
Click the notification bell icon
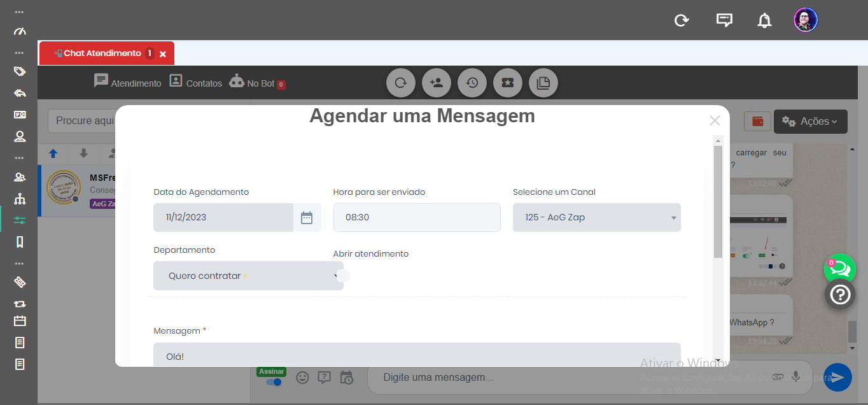pos(764,20)
